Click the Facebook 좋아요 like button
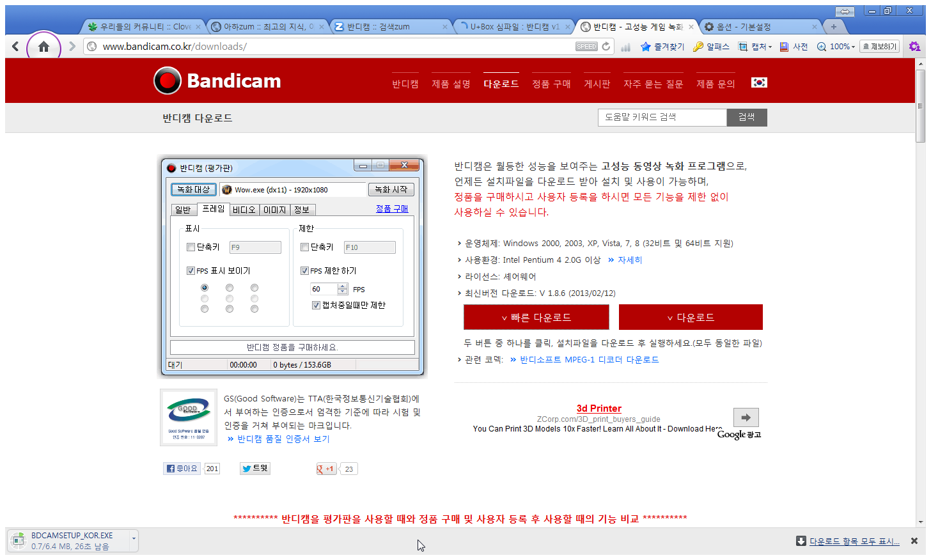The image size is (931, 560). (x=182, y=469)
